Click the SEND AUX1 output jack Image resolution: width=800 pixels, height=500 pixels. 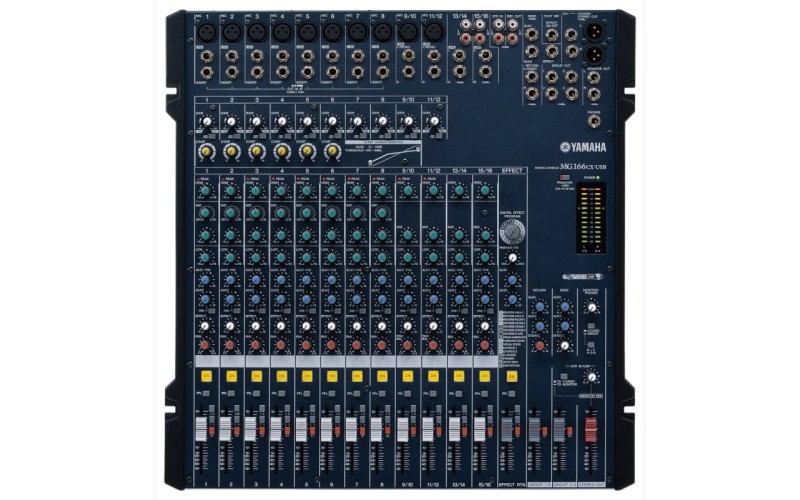(x=532, y=35)
